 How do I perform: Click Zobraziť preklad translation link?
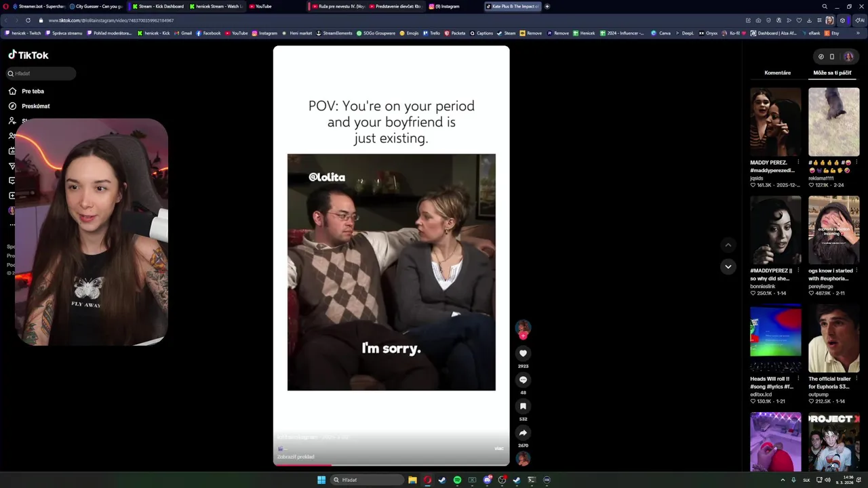pos(296,457)
